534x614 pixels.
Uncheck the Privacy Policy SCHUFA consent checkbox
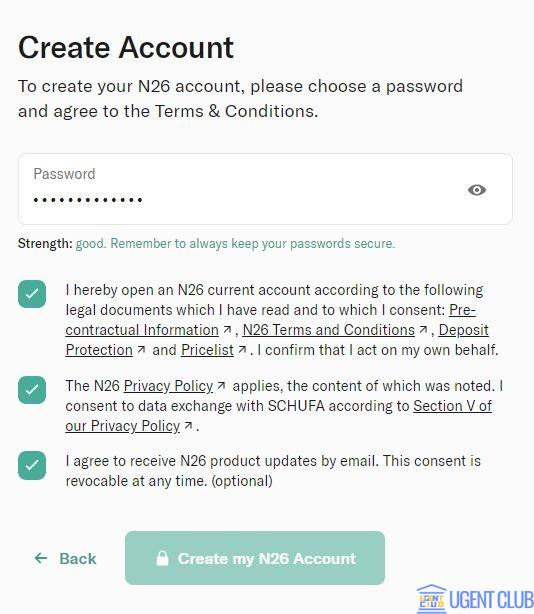[x=32, y=390]
